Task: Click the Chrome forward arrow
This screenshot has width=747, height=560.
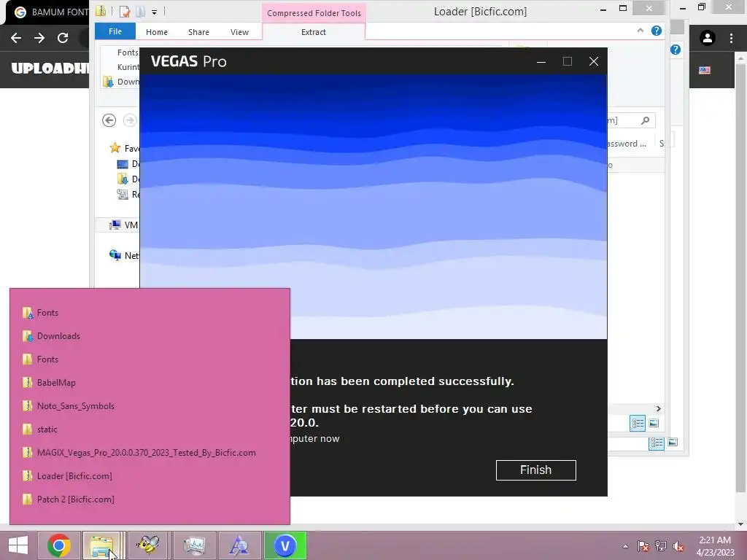Action: pyautogui.click(x=39, y=38)
